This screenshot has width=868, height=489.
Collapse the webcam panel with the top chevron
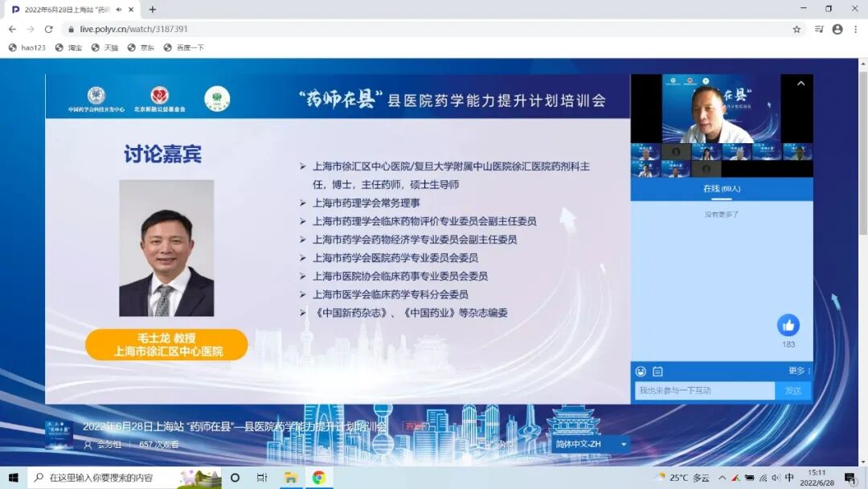coord(800,82)
